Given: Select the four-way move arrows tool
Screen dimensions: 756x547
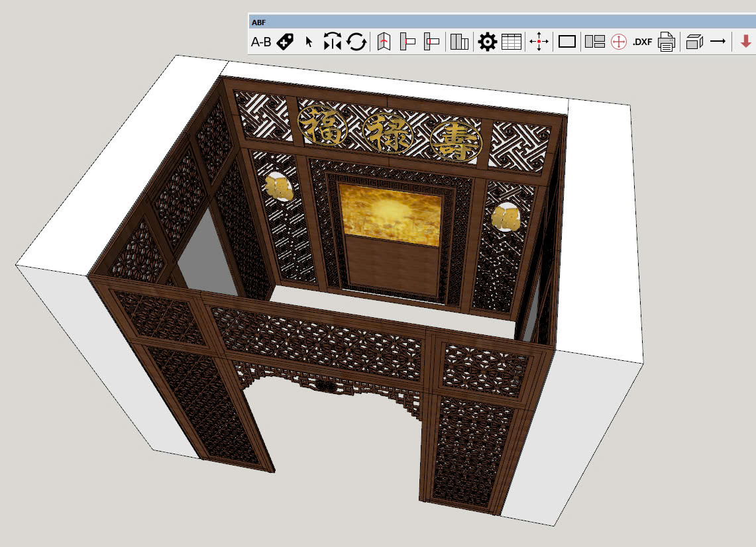Looking at the screenshot, I should [539, 42].
